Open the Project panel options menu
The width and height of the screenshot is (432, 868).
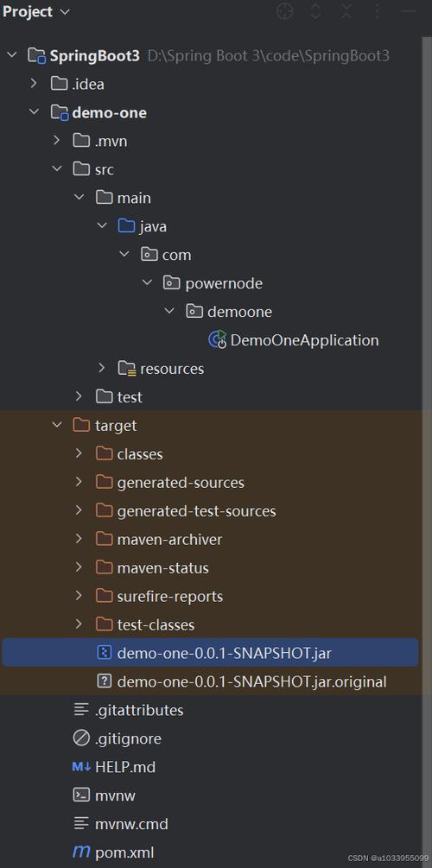click(378, 11)
